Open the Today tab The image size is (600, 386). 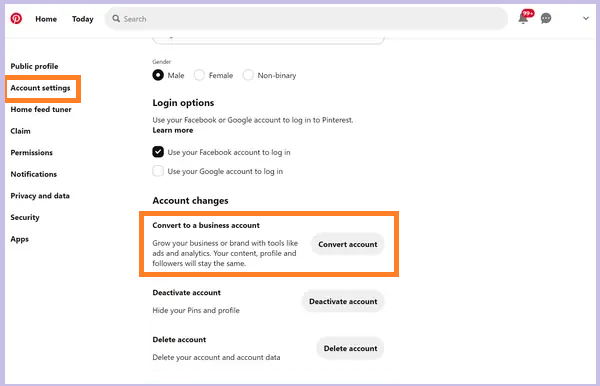(83, 19)
